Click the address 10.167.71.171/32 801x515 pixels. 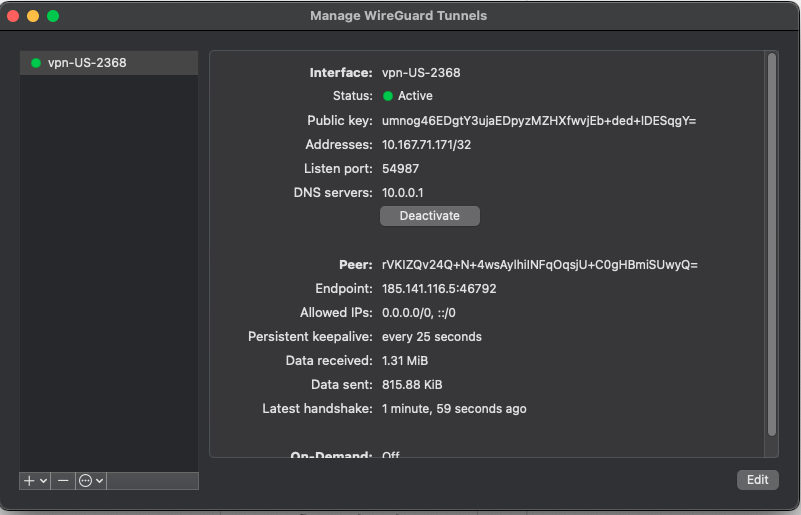427,145
